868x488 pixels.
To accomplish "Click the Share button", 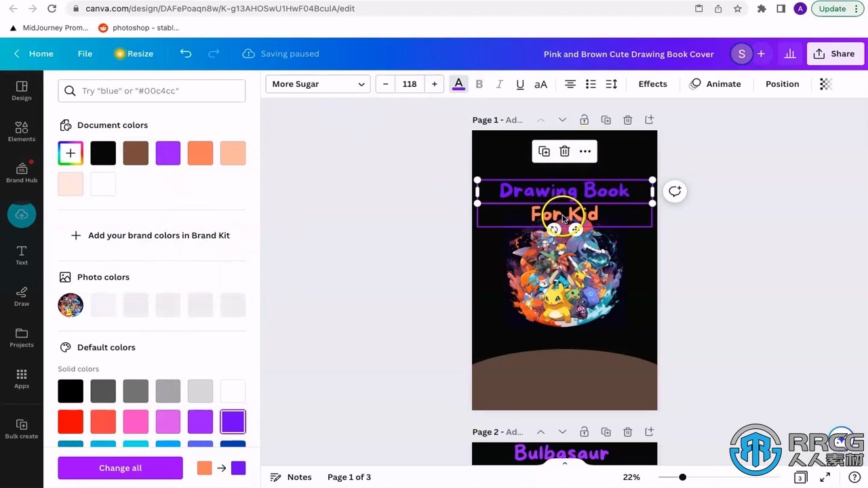I will coord(835,54).
